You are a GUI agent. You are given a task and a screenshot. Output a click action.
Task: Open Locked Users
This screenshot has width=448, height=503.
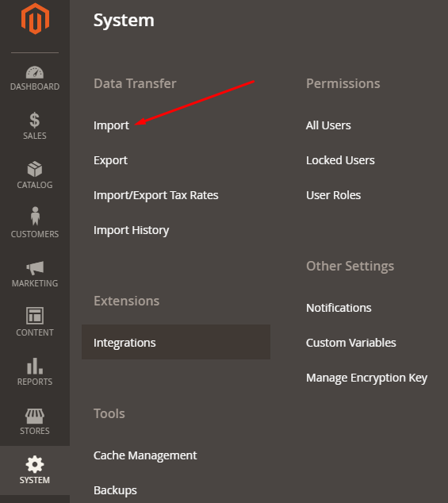[x=340, y=160]
